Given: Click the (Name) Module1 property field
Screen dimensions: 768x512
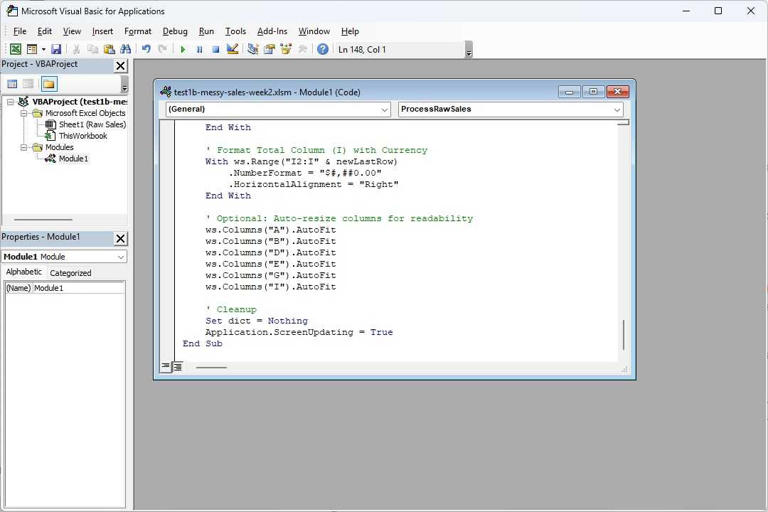Looking at the screenshot, I should point(65,288).
